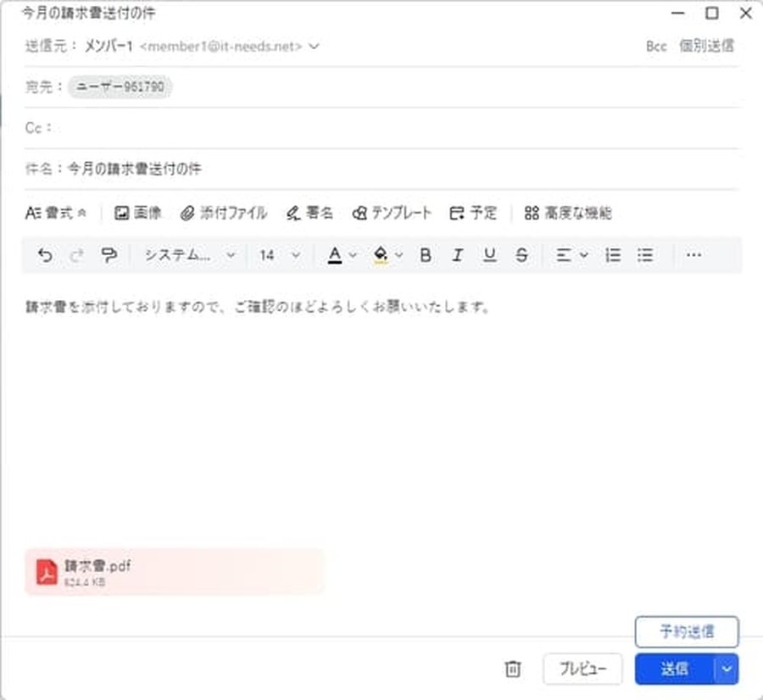
Task: Click the undo arrow icon
Action: 44,254
